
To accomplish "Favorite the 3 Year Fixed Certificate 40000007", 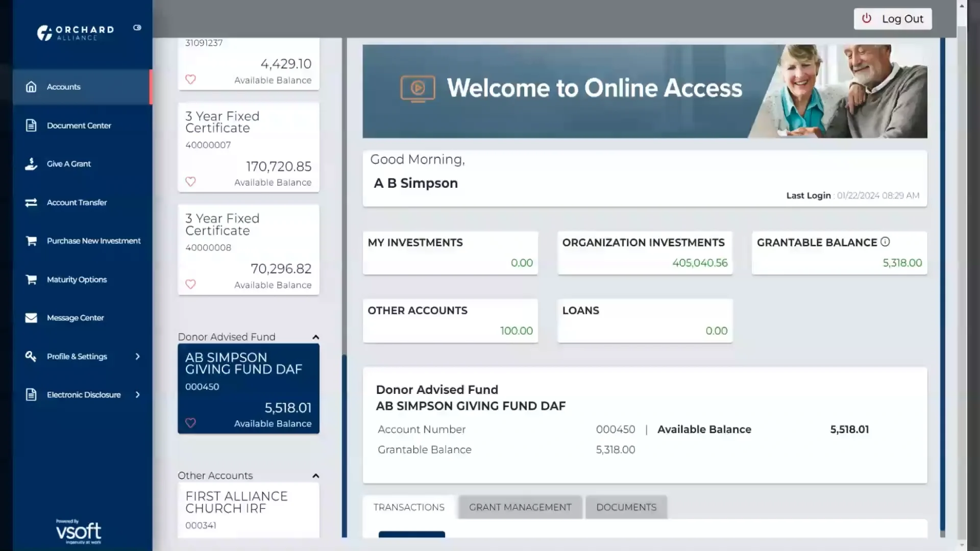I will [x=190, y=182].
